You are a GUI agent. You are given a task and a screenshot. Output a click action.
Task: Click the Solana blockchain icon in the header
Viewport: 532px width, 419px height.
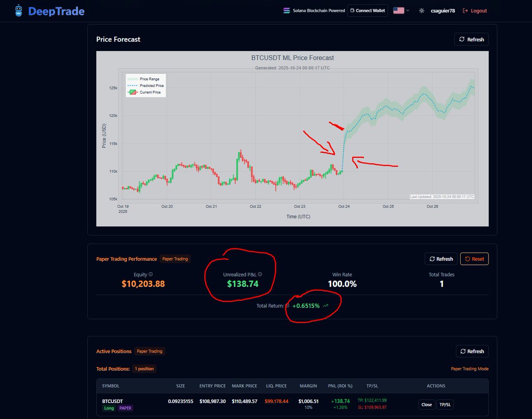coord(286,10)
